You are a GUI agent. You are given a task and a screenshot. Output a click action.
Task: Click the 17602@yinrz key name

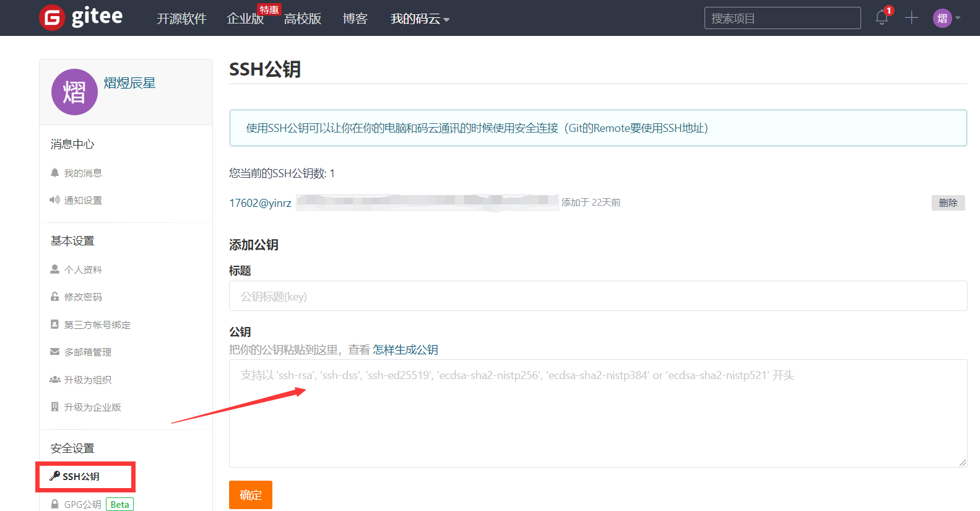click(260, 203)
